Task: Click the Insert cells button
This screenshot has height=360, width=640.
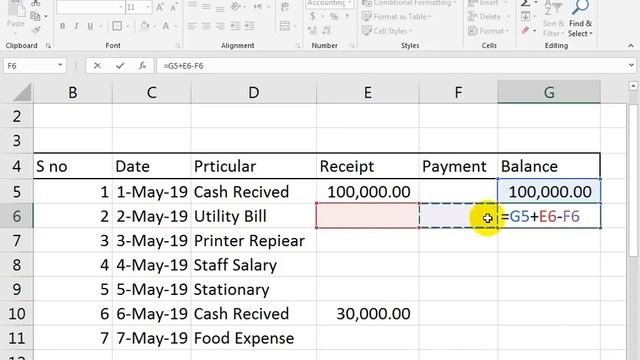Action: click(x=489, y=3)
